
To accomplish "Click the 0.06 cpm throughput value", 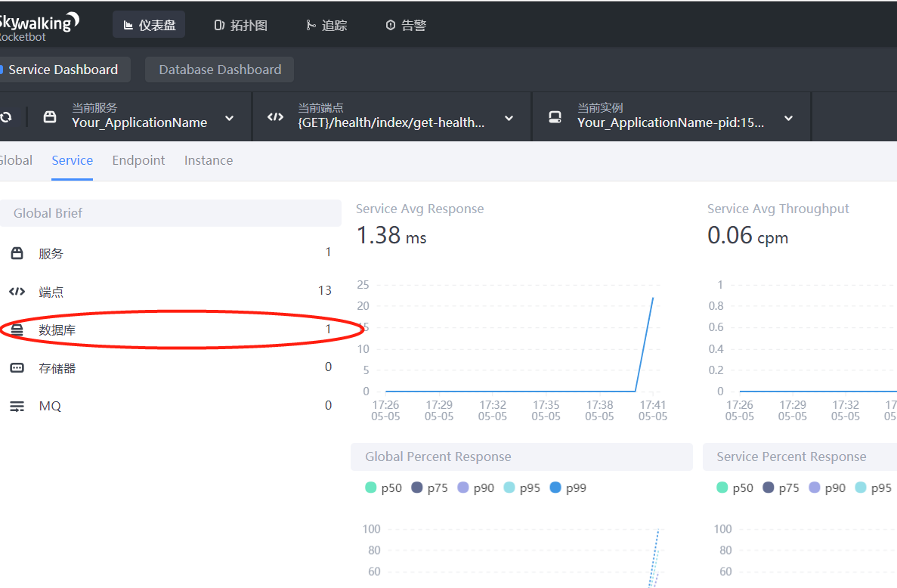I will click(x=747, y=236).
